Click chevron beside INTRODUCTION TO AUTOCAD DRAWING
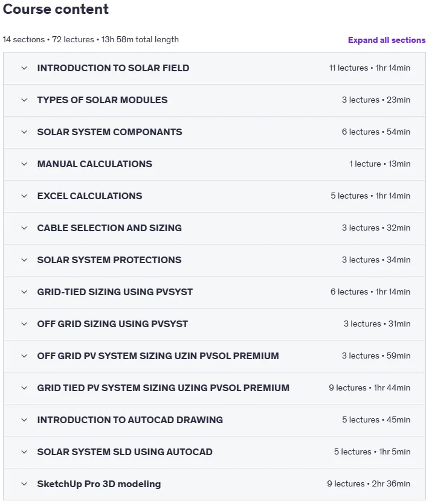The width and height of the screenshot is (429, 504). point(24,420)
